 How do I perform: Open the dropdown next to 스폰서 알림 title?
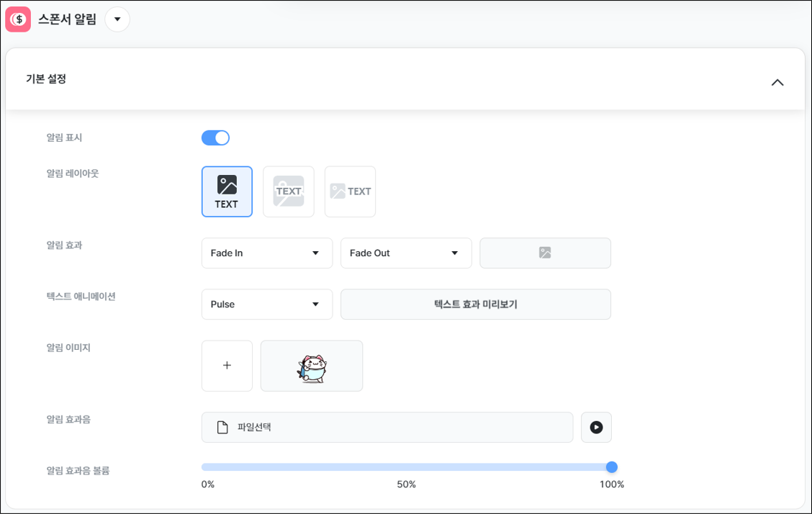(117, 19)
